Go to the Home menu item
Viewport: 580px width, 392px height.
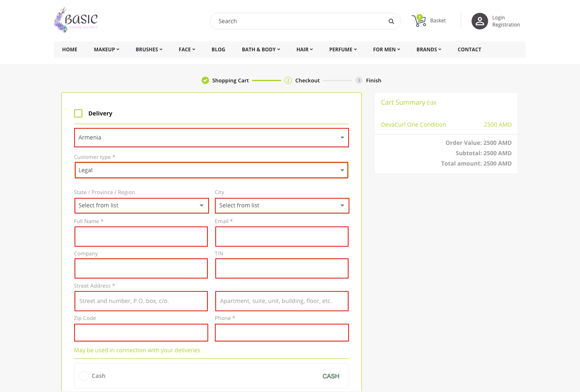tap(70, 50)
